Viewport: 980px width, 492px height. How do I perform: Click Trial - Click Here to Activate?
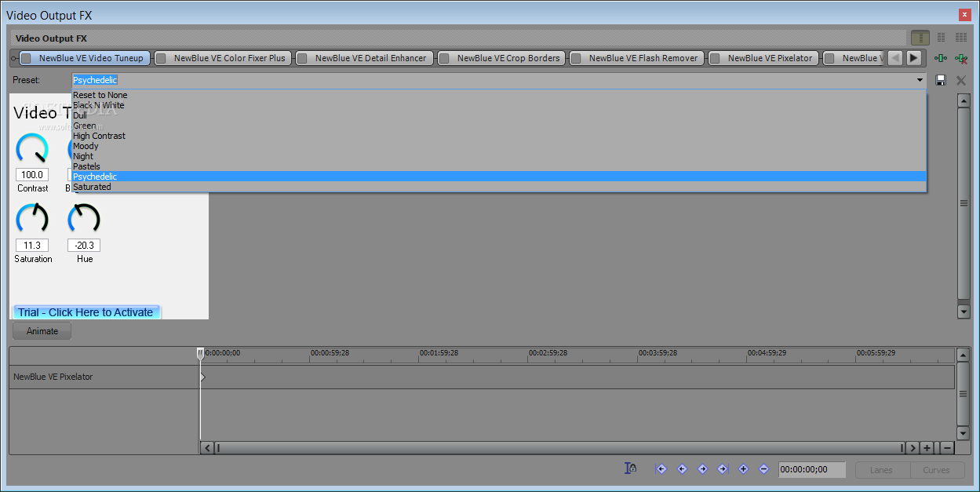point(86,312)
